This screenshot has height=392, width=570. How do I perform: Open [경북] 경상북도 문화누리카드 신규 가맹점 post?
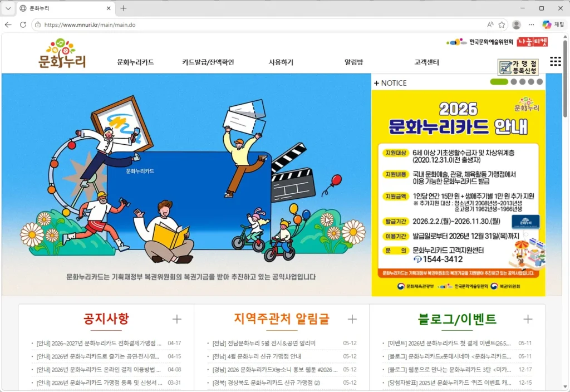(266, 383)
